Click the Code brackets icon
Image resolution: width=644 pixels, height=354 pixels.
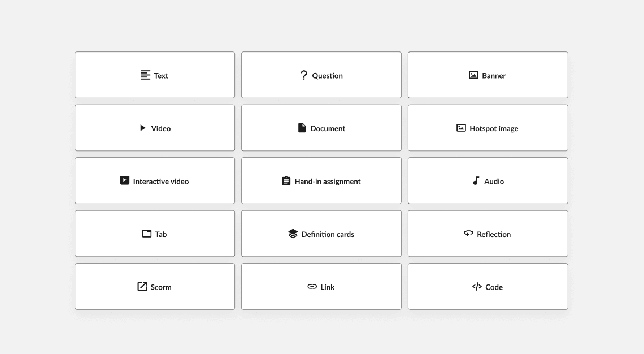click(x=477, y=287)
